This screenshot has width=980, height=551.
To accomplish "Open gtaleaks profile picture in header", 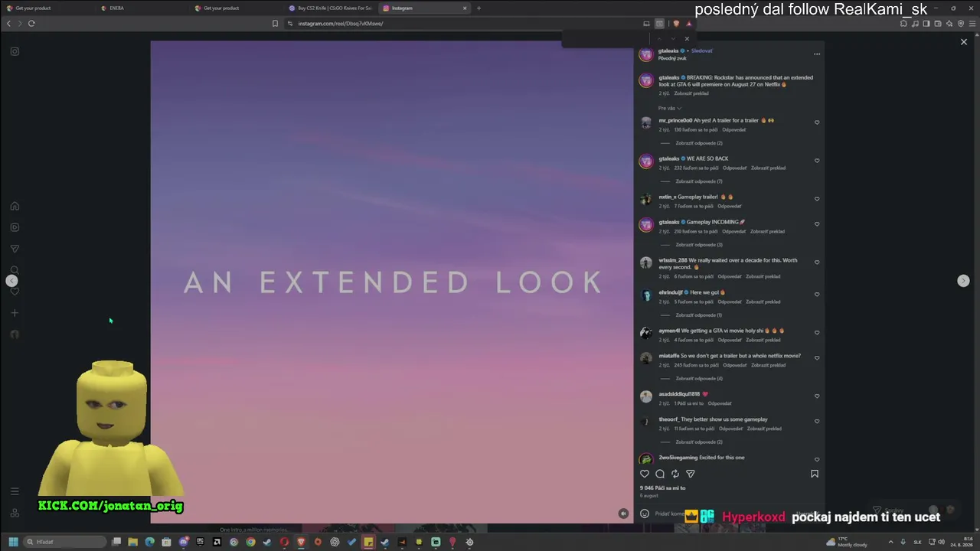I will [646, 54].
